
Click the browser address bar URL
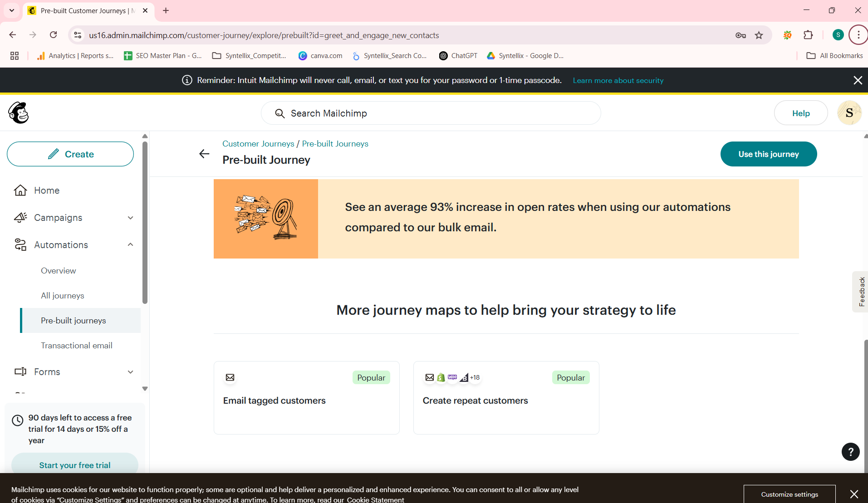point(264,35)
